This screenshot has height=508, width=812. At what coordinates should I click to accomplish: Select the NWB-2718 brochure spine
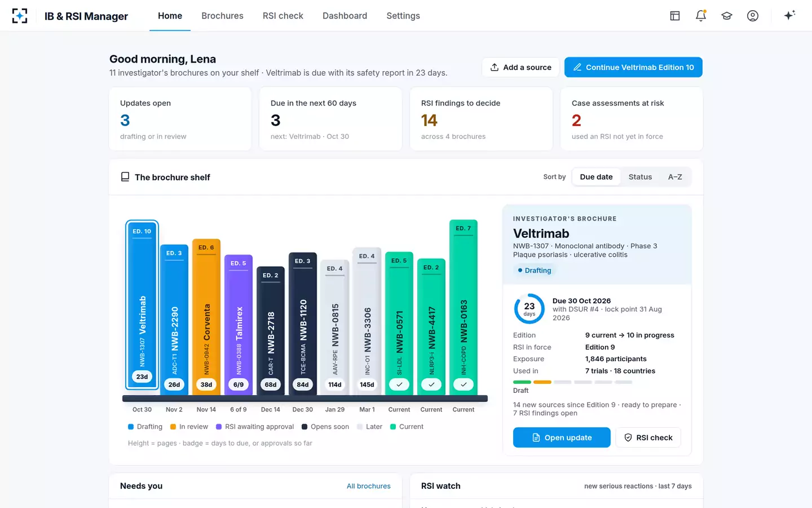[x=271, y=331]
